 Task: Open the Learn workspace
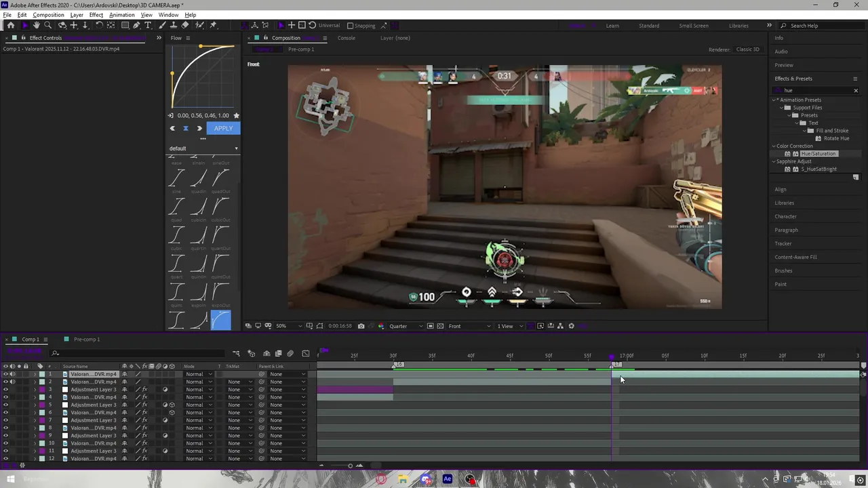(x=612, y=26)
